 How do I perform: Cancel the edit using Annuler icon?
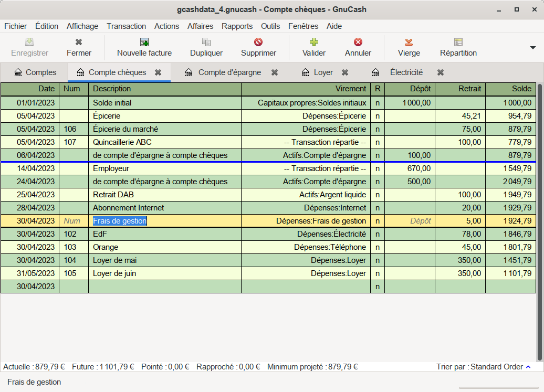(x=358, y=43)
